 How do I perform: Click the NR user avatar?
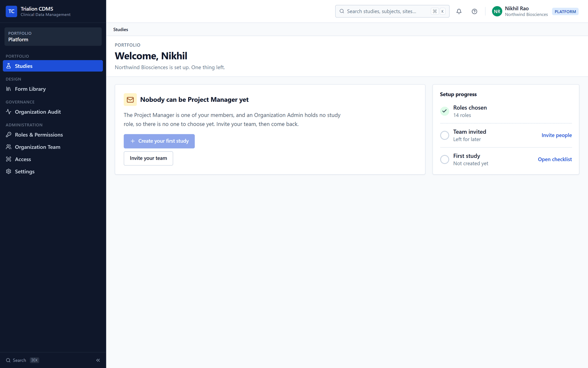(497, 11)
